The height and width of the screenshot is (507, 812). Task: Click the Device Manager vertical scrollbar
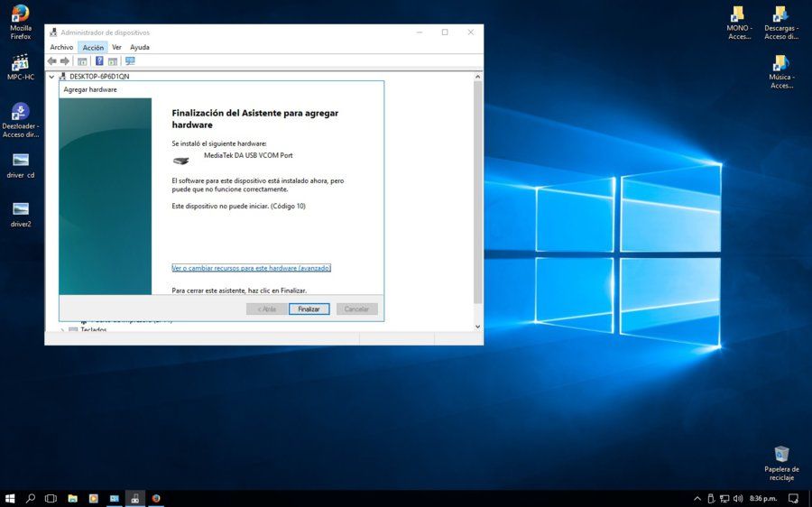point(477,191)
